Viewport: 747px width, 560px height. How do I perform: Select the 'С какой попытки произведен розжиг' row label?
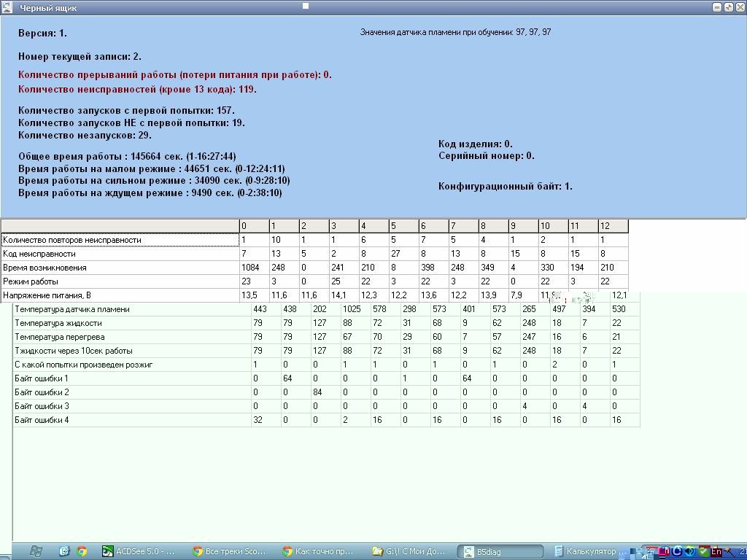pyautogui.click(x=132, y=365)
